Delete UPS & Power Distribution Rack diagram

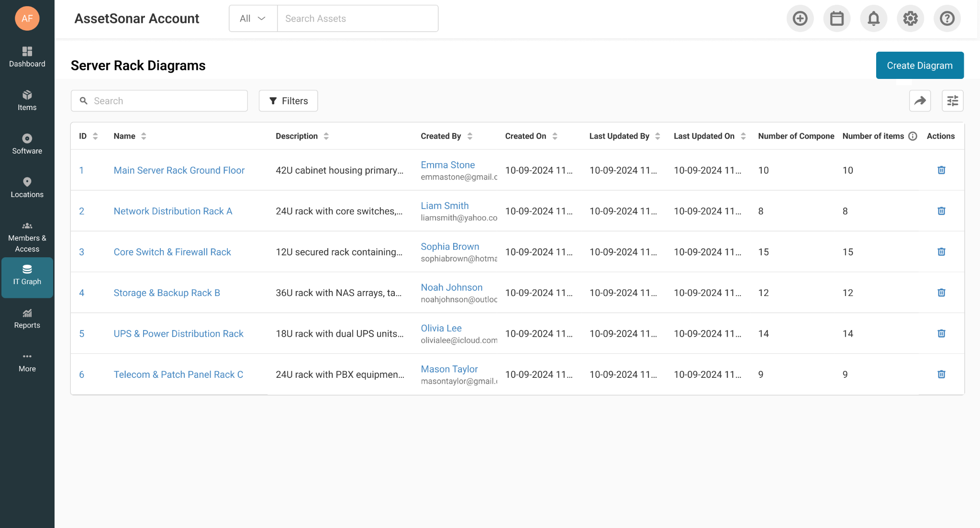coord(941,334)
